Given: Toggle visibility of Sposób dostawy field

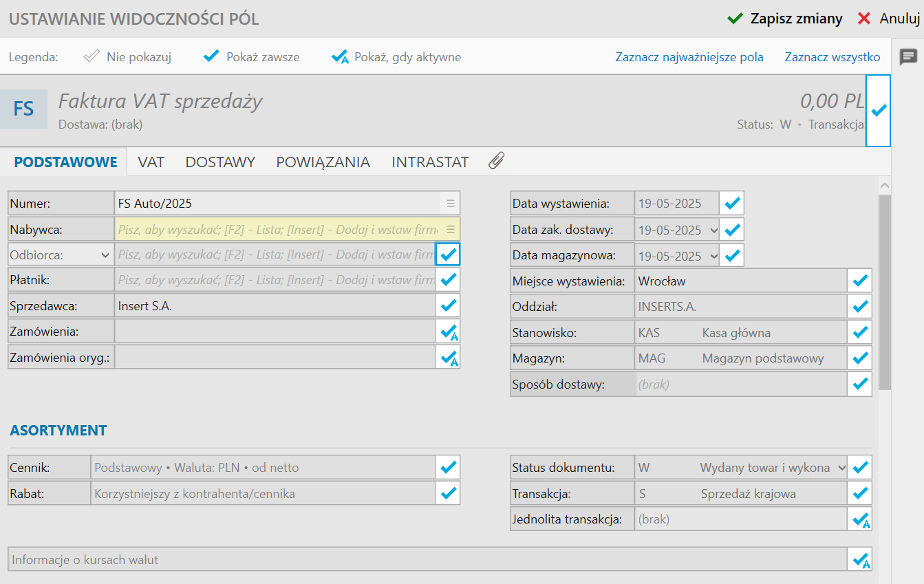Looking at the screenshot, I should click(x=860, y=384).
